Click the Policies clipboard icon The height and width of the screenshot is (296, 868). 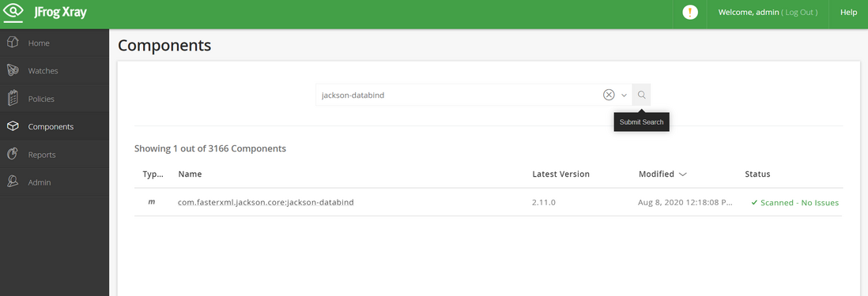click(13, 99)
